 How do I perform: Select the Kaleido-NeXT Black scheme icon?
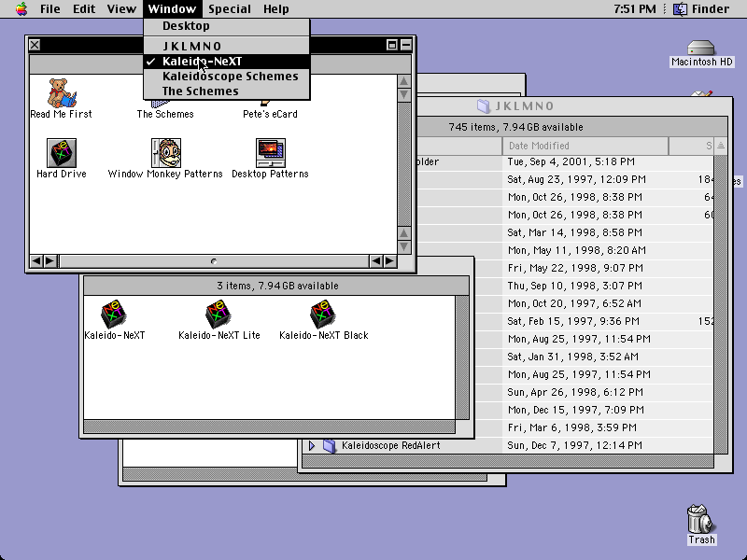323,314
